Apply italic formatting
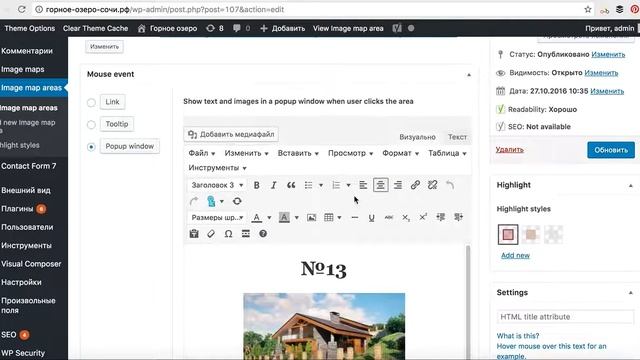This screenshot has width=640, height=360. click(x=273, y=185)
